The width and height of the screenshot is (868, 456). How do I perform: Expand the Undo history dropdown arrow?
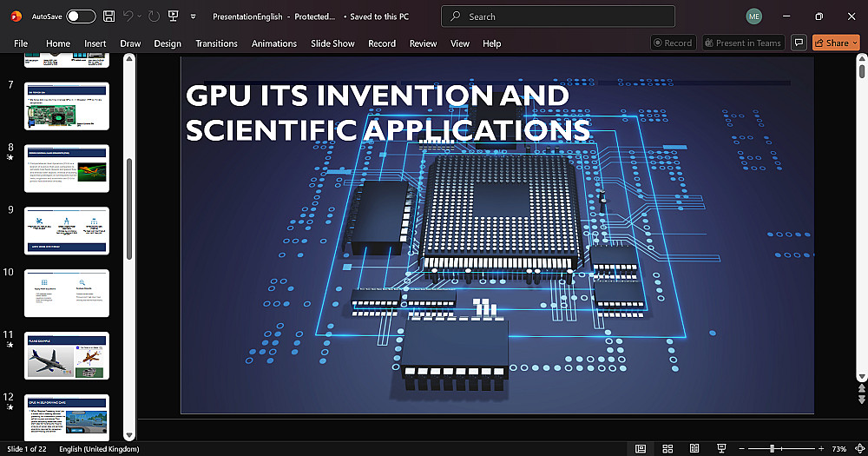coord(139,17)
